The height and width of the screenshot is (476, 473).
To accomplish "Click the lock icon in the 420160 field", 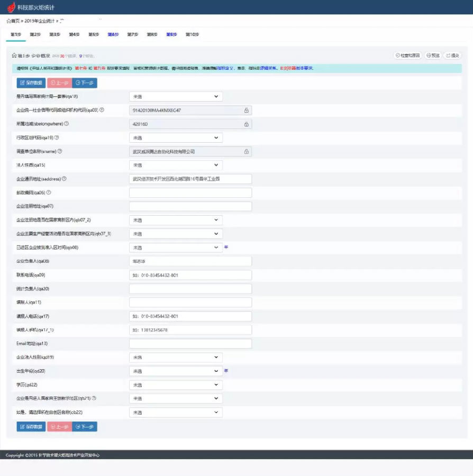I will [246, 124].
